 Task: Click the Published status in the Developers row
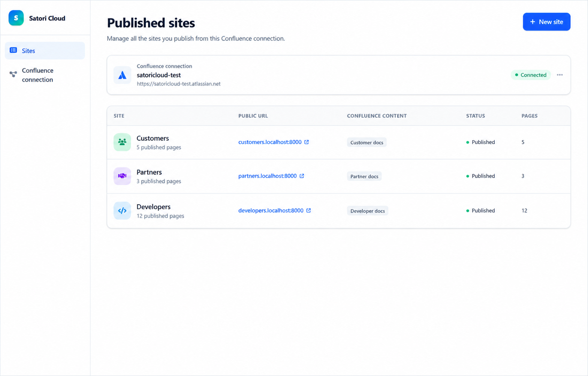coord(480,210)
